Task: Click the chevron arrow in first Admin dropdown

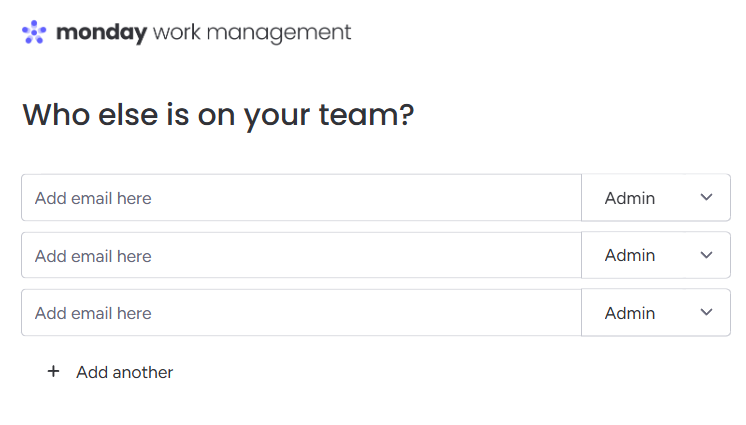Action: click(707, 197)
